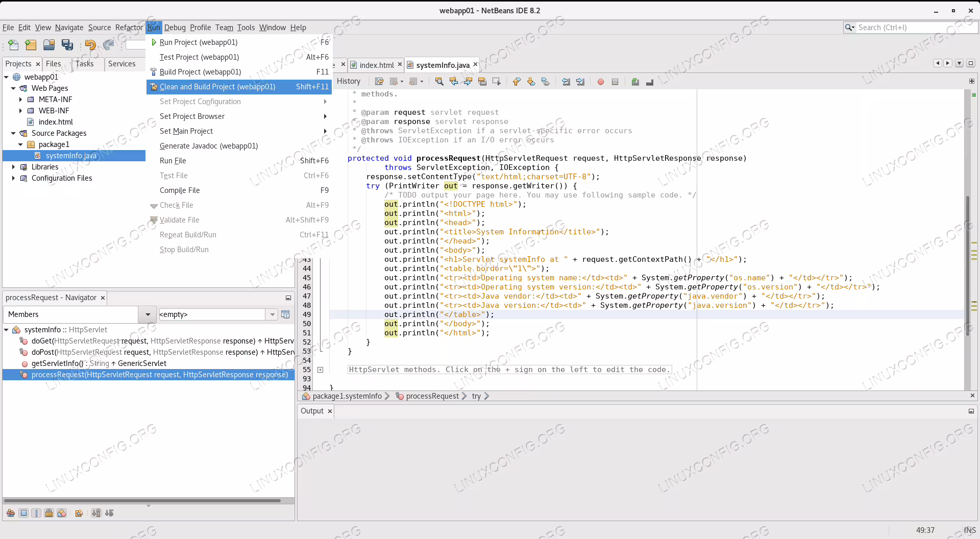
Task: Click package1.systemInfo in breadcrumb bar
Action: pyautogui.click(x=347, y=396)
